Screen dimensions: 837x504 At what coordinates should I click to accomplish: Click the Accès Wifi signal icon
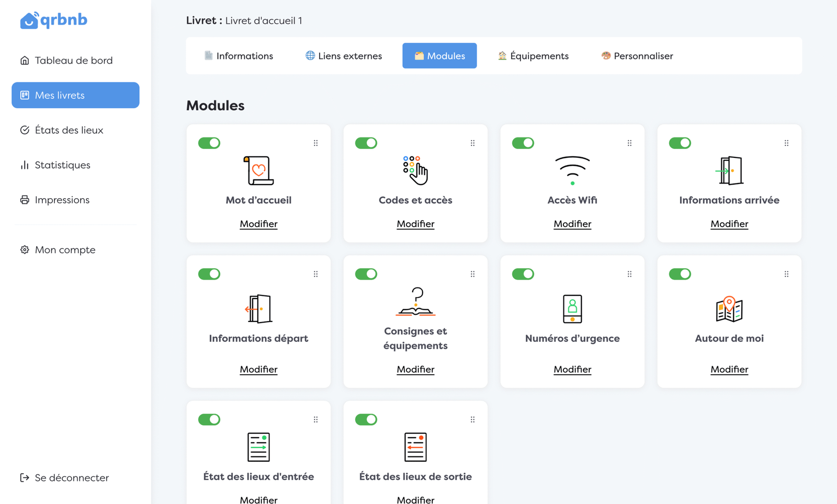point(572,170)
